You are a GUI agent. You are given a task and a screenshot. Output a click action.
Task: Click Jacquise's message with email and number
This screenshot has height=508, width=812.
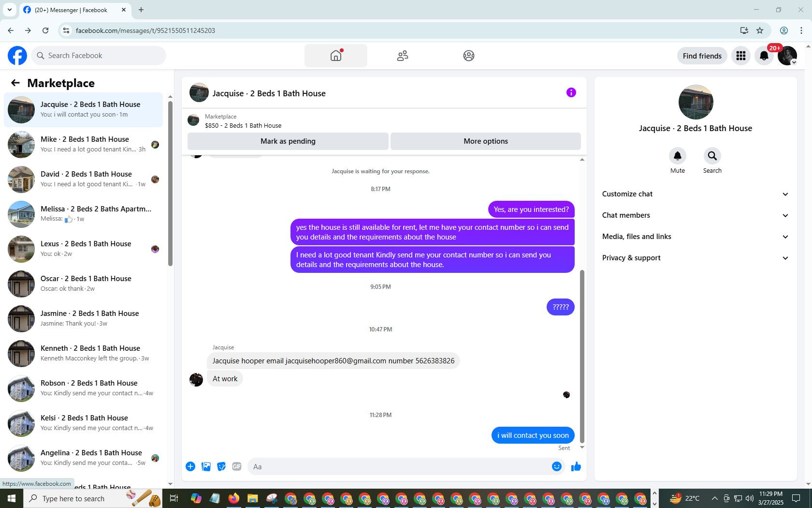tap(333, 361)
